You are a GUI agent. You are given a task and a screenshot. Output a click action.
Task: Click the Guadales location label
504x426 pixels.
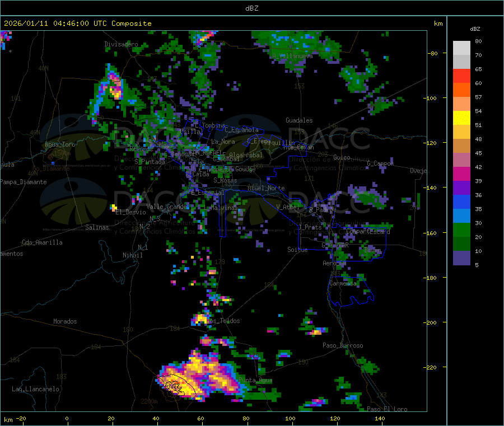tap(299, 120)
